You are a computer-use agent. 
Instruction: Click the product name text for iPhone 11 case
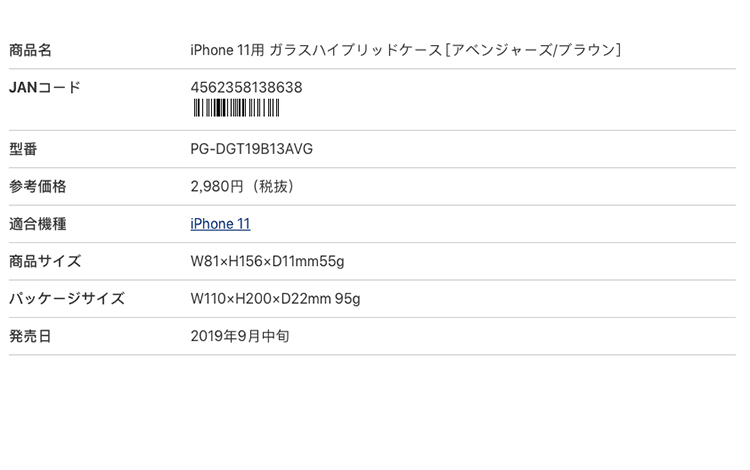click(406, 50)
